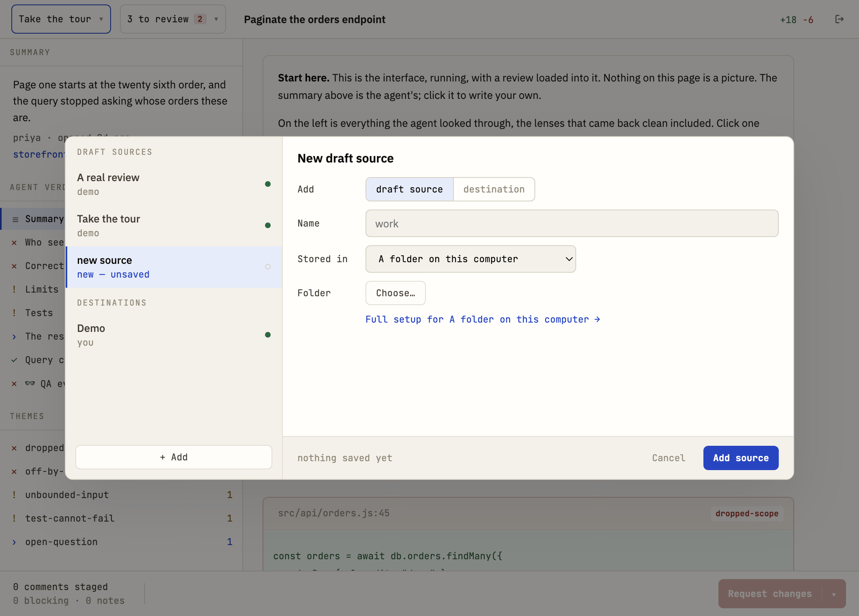Click the 0 comments staged status text
Image resolution: width=859 pixels, height=616 pixels.
pyautogui.click(x=60, y=587)
